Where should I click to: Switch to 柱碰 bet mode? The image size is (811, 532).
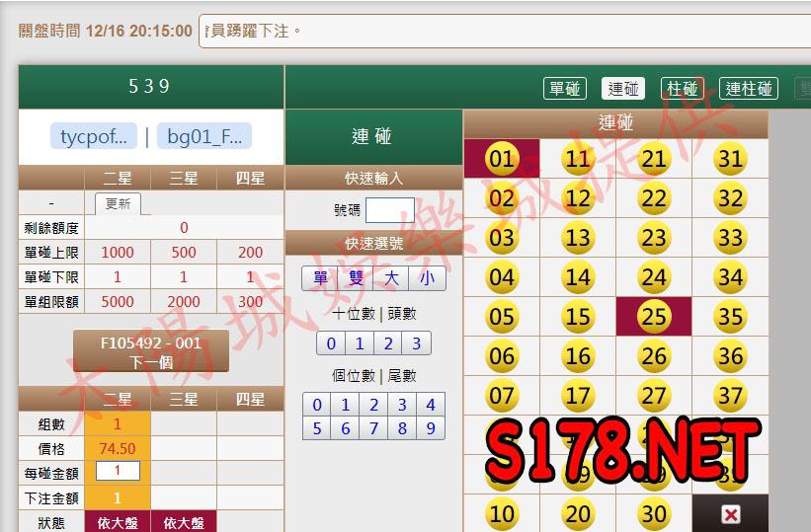click(x=683, y=89)
